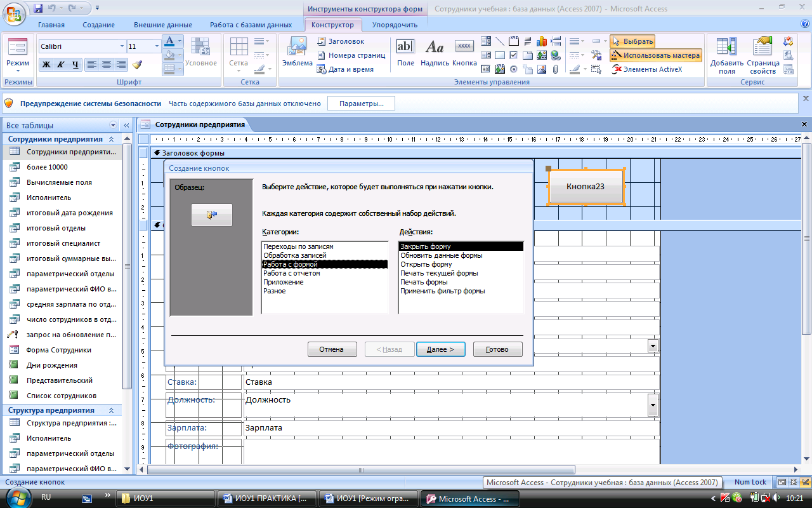Open the Форма Сотрудники item in navigation
812x508 pixels.
point(59,350)
